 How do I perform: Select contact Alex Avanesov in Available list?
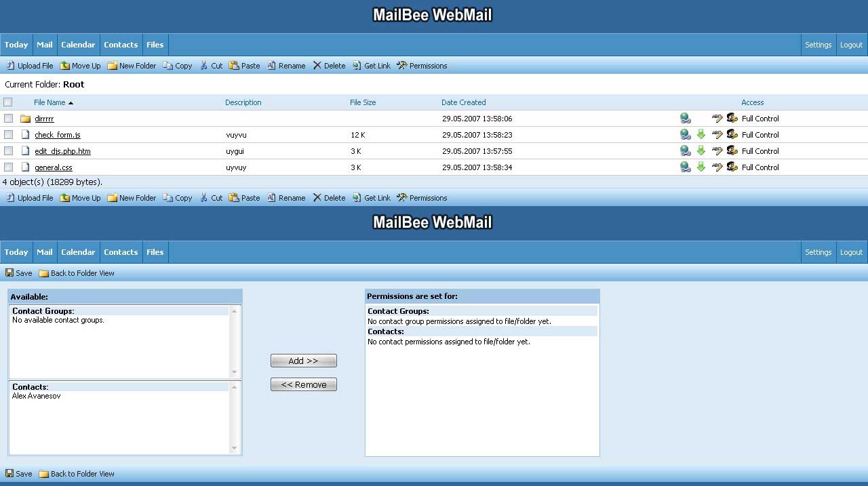click(37, 396)
